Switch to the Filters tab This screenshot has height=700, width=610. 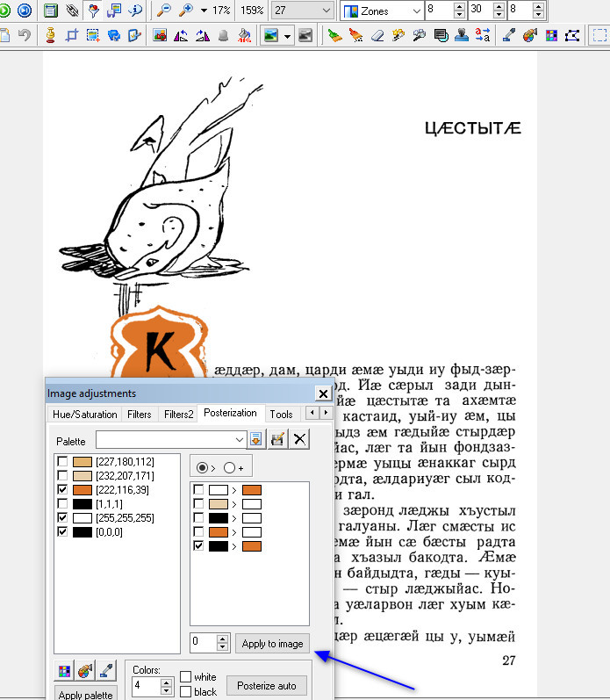click(140, 415)
